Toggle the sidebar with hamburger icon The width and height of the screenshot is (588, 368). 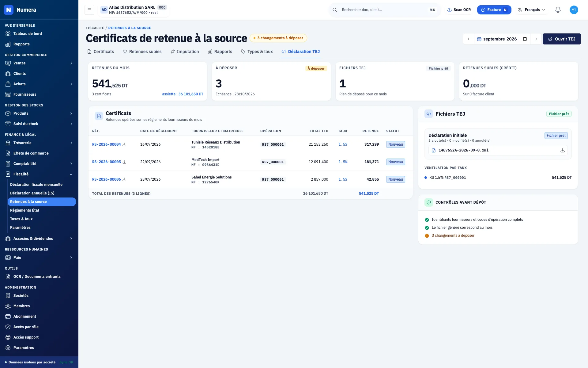(89, 10)
